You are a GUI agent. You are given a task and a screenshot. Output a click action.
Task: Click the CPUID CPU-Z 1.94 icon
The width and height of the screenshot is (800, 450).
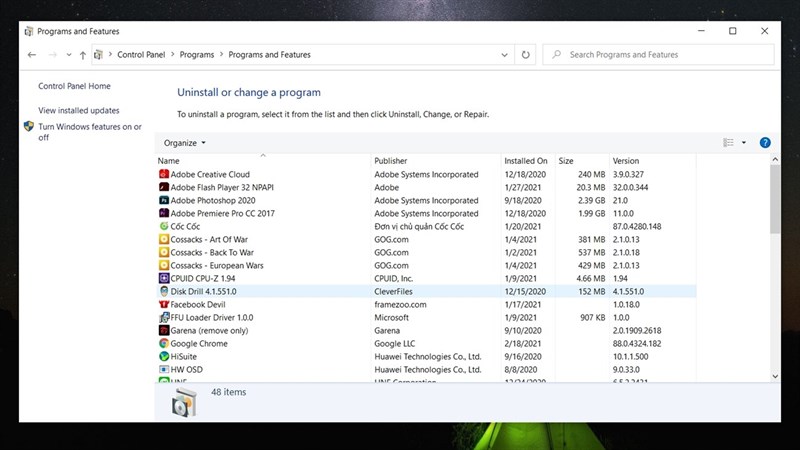164,279
